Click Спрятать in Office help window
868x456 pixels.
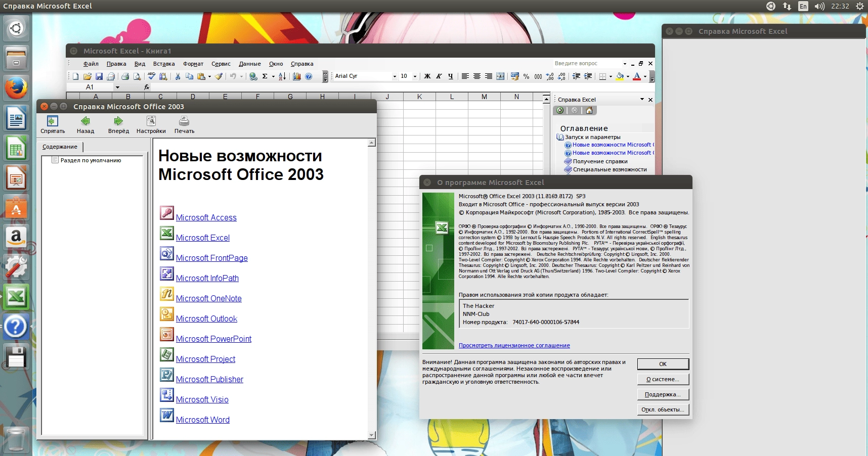(53, 124)
